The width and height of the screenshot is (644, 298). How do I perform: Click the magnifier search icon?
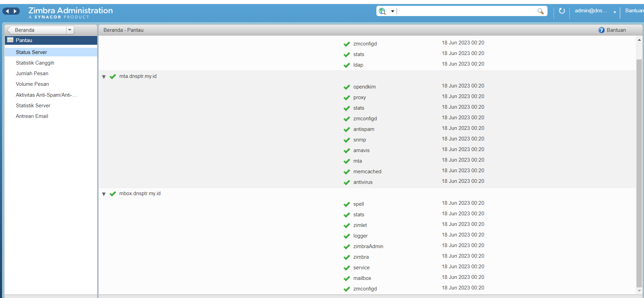click(x=540, y=11)
